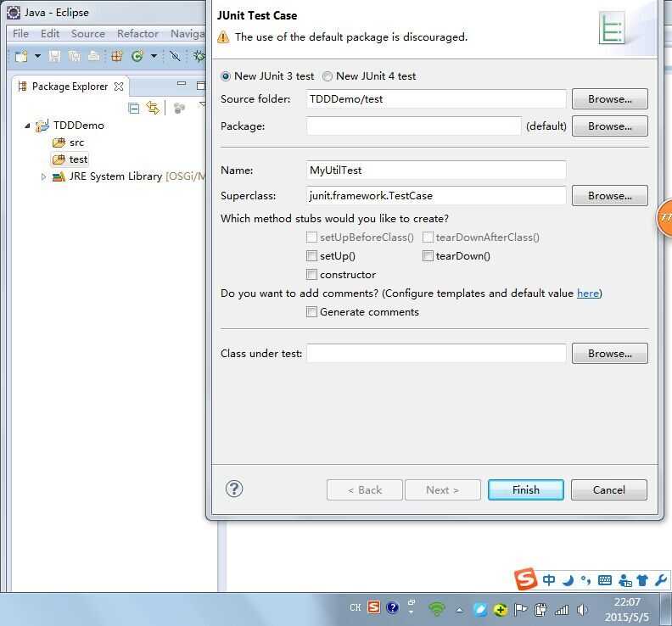Image resolution: width=672 pixels, height=626 pixels.
Task: Open the 'here' templates configuration link
Action: coord(587,293)
